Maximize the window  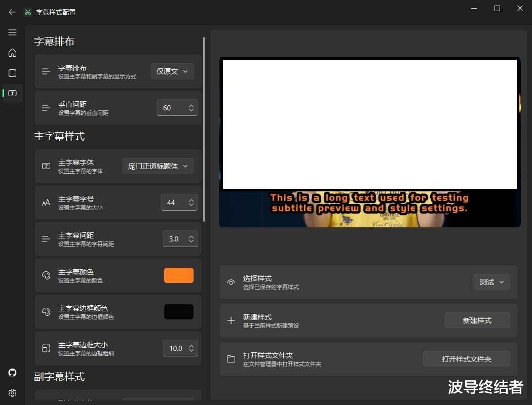497,8
